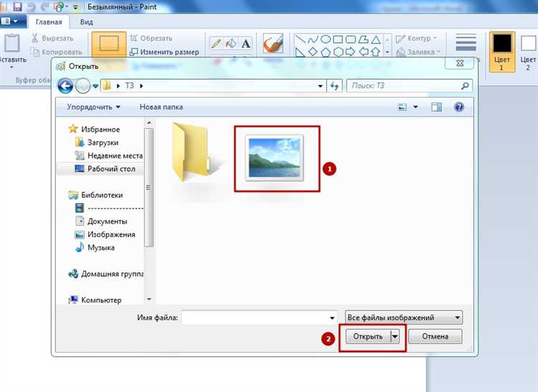Refresh the folder address bar
Image resolution: width=538 pixels, height=392 pixels.
(x=334, y=86)
